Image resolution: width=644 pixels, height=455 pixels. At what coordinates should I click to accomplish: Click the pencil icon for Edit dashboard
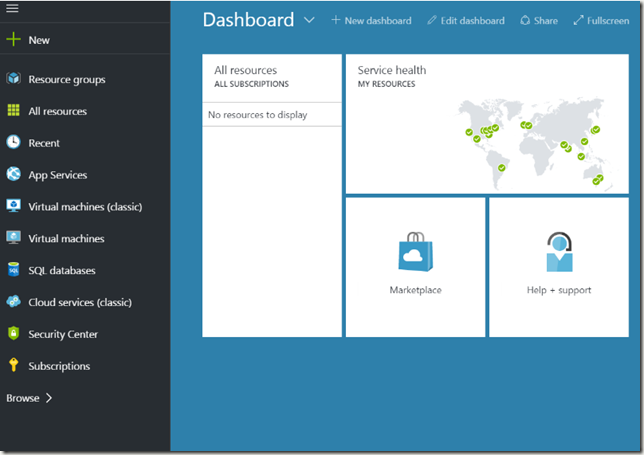point(431,20)
